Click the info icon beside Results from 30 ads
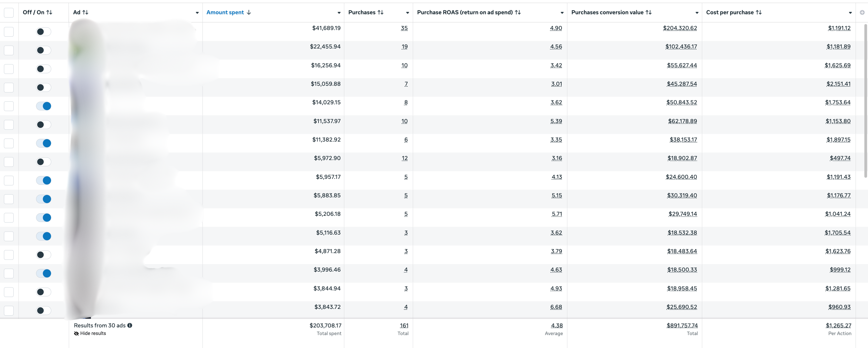 pyautogui.click(x=130, y=326)
